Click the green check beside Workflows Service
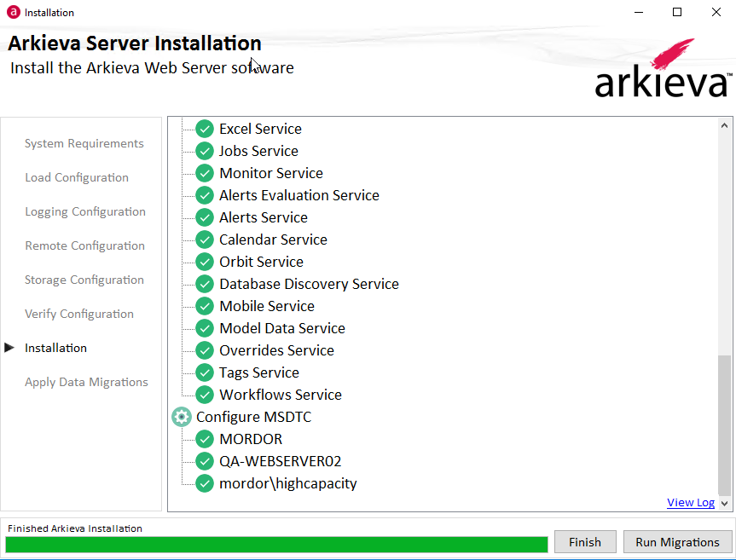 coord(205,395)
